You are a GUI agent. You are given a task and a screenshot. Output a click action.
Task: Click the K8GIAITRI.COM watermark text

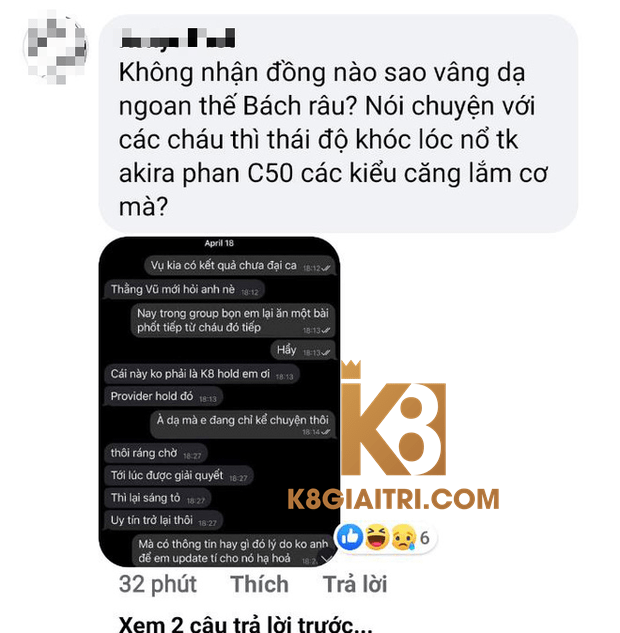click(393, 499)
